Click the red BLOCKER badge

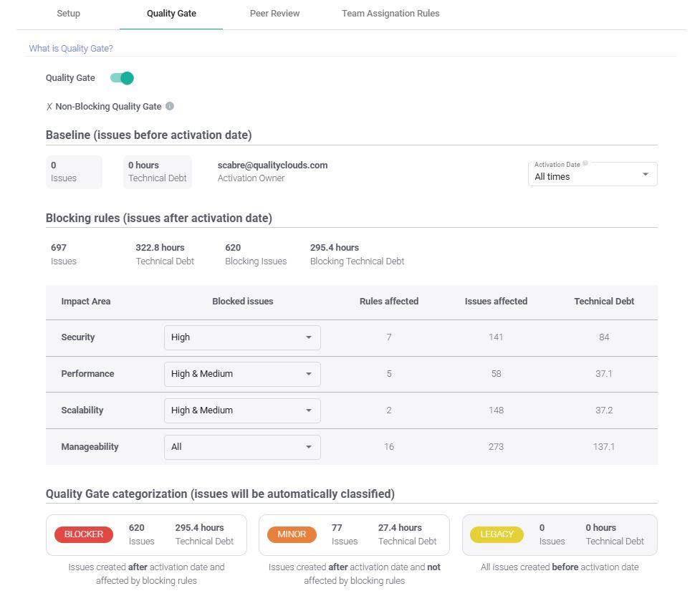tap(84, 534)
